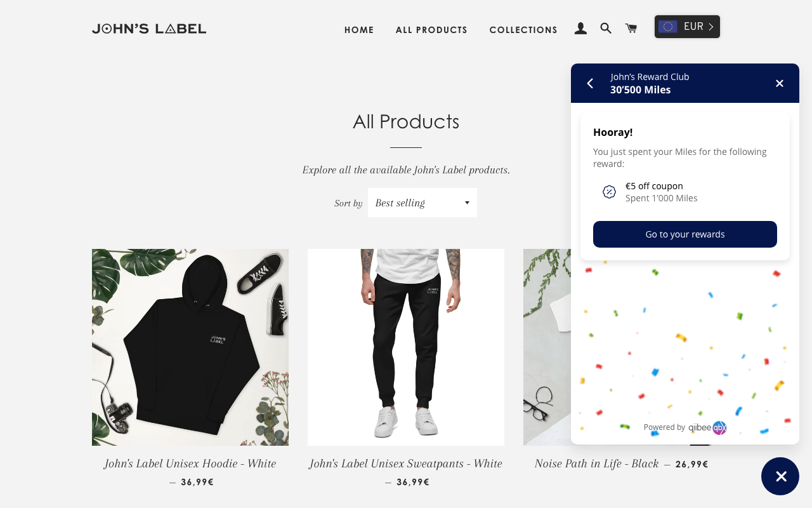812x508 pixels.
Task: Open the account login icon
Action: pos(580,29)
